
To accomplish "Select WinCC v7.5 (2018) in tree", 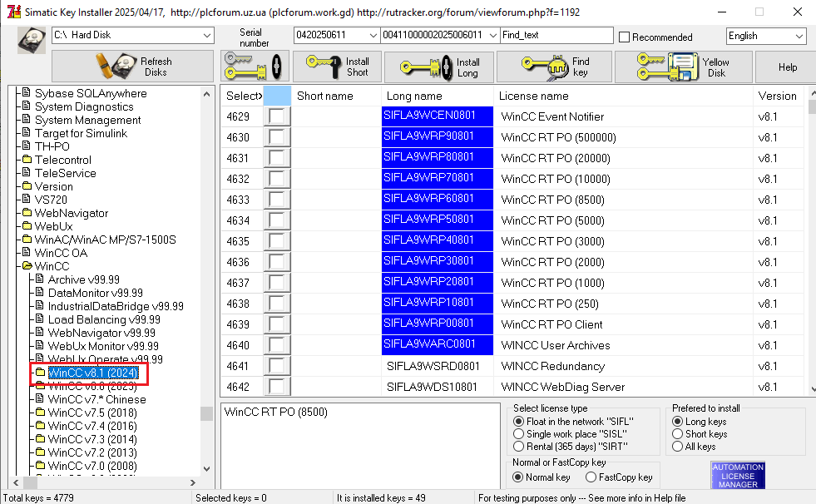I will coord(91,413).
